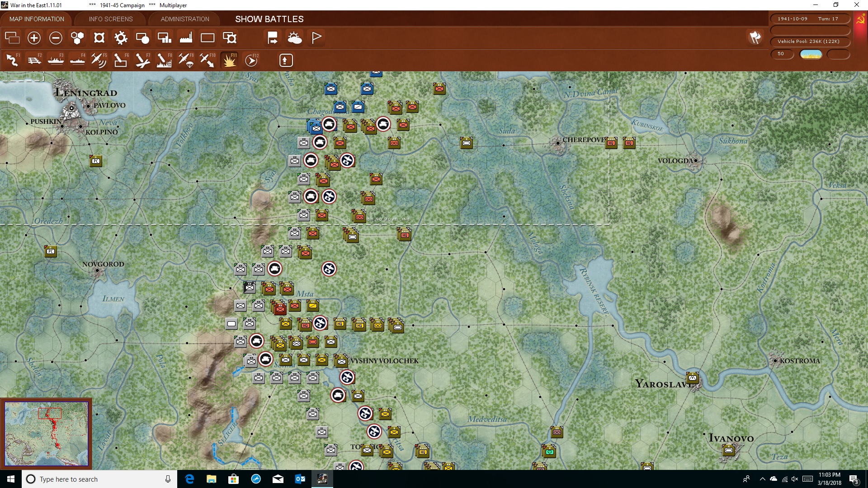Viewport: 868px width, 488px height.
Task: Select the PC marker northwest of Novgorod
Action: (x=51, y=251)
